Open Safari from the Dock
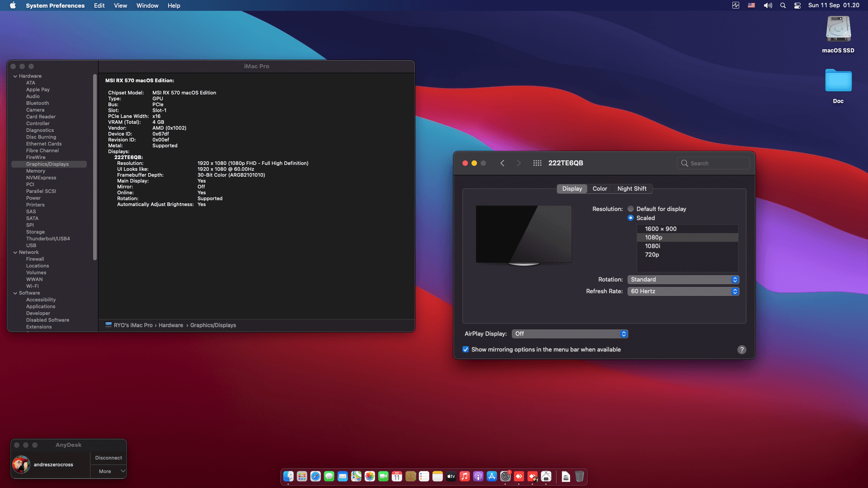Screen dimensions: 868x488 (x=315, y=476)
